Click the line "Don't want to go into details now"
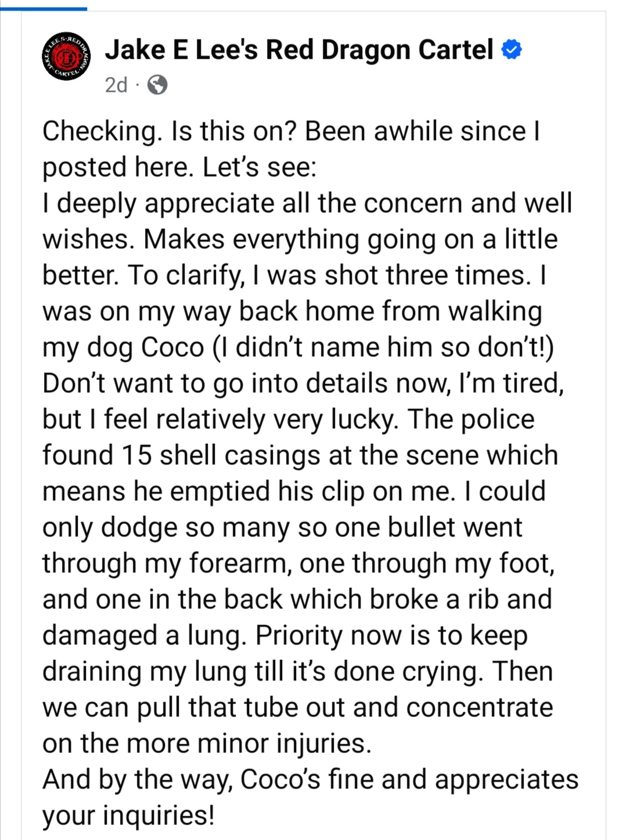The height and width of the screenshot is (840, 627). tap(302, 383)
